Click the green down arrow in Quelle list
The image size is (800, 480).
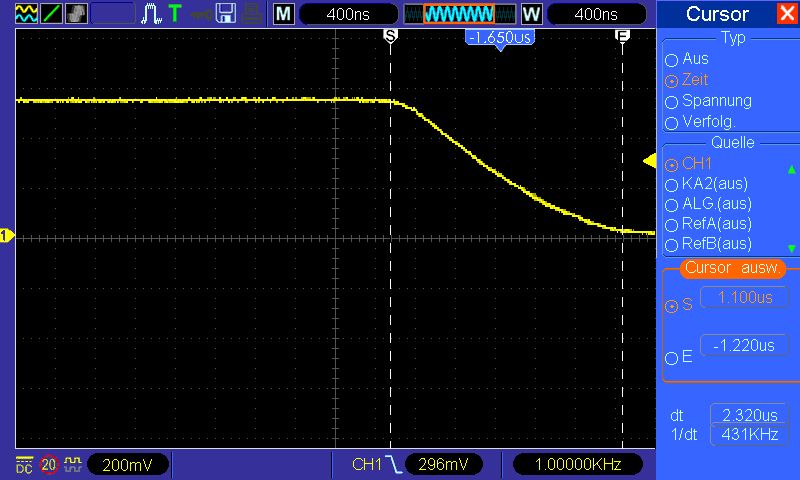791,248
